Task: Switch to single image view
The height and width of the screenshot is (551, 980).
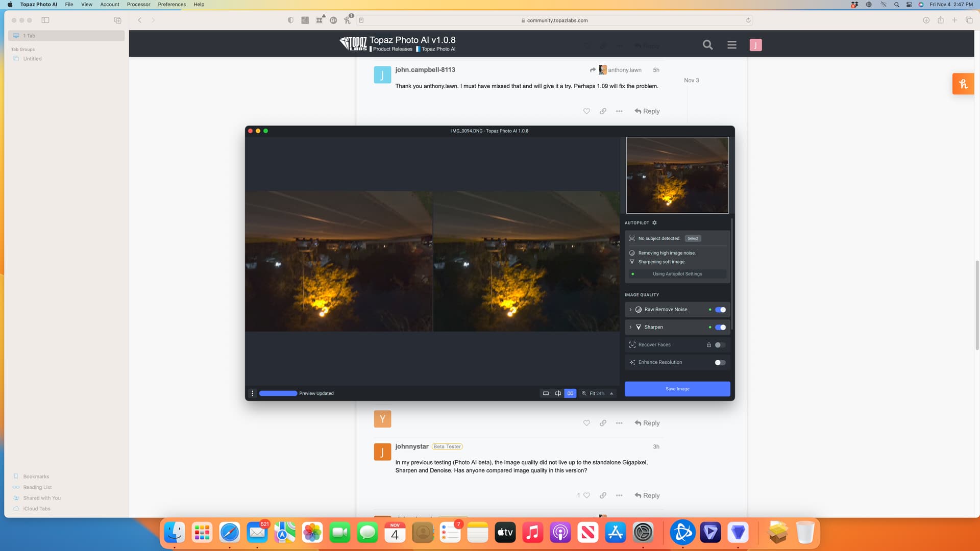Action: 546,393
